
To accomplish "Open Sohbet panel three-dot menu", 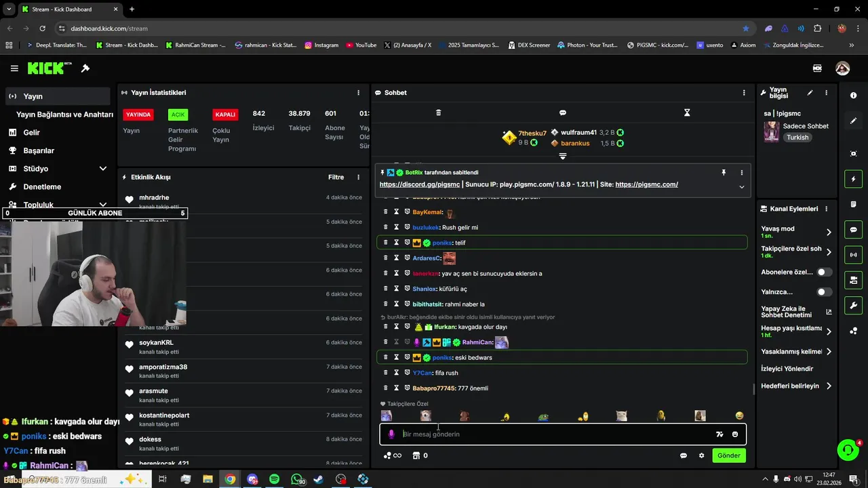I will 744,93.
